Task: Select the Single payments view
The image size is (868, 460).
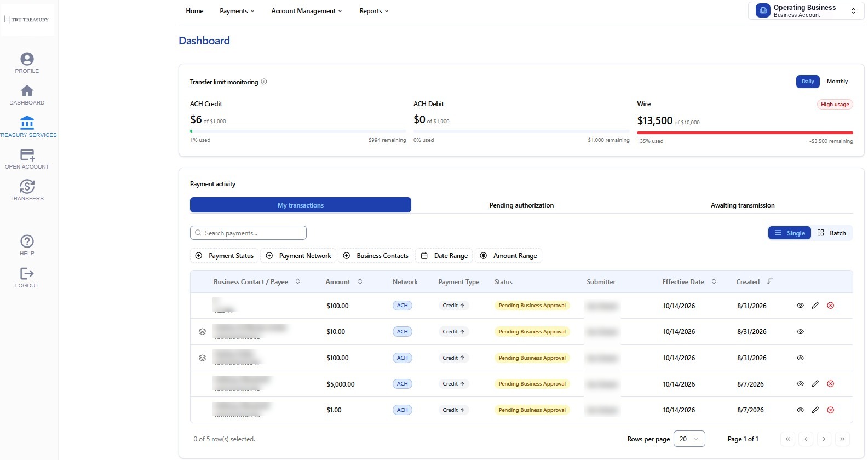Action: tap(790, 233)
